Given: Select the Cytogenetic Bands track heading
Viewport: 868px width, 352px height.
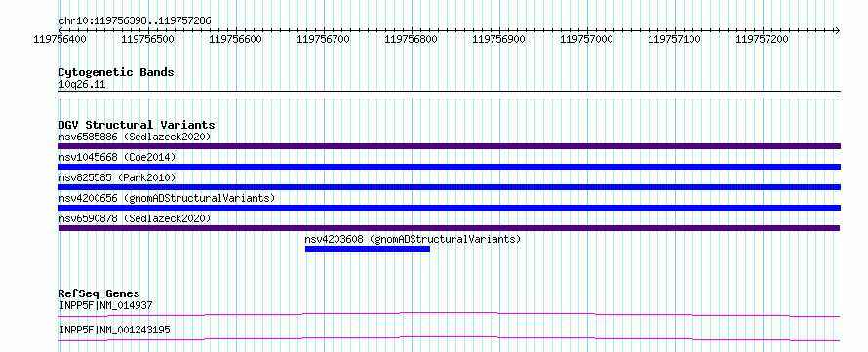Looking at the screenshot, I should pyautogui.click(x=116, y=72).
